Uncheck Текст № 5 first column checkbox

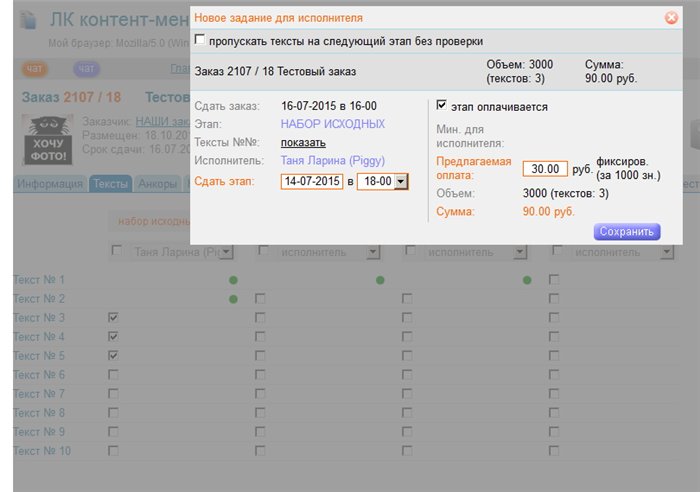pos(113,355)
